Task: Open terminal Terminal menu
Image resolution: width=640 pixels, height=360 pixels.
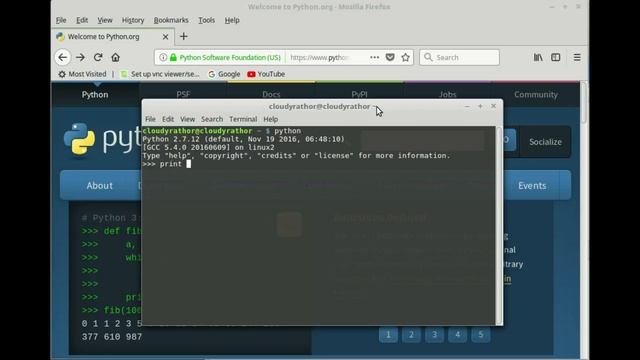Action: click(x=243, y=119)
